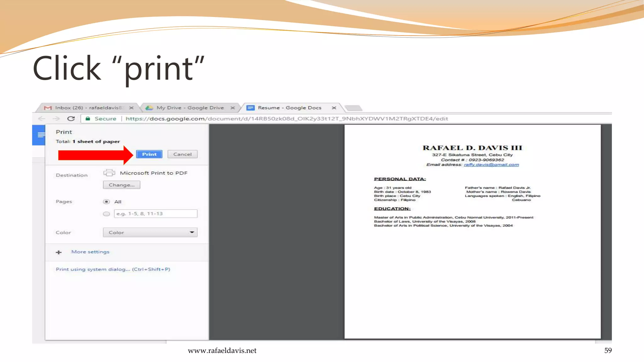This screenshot has height=362, width=644.
Task: Click the Google Docs home icon
Action: [40, 135]
